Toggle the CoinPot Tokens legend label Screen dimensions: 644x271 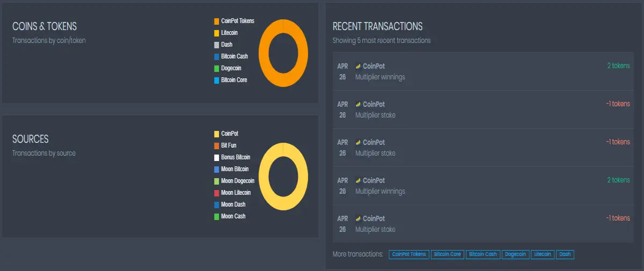coord(238,21)
